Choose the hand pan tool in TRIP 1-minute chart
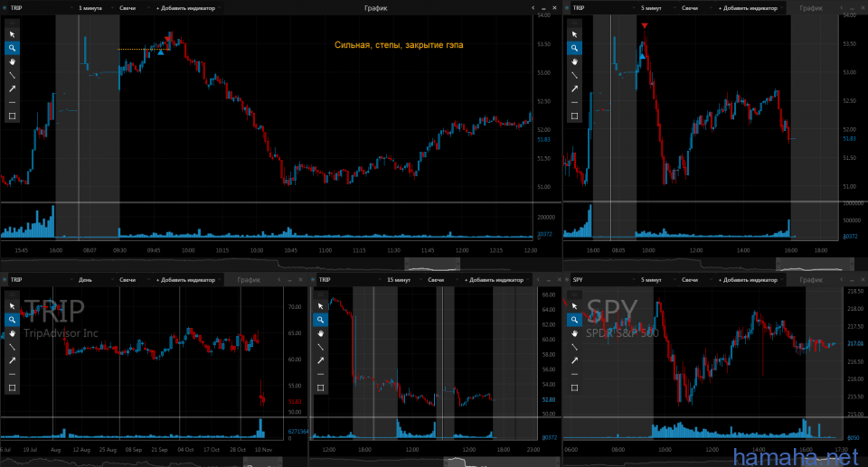This screenshot has height=467, width=868. (x=12, y=61)
